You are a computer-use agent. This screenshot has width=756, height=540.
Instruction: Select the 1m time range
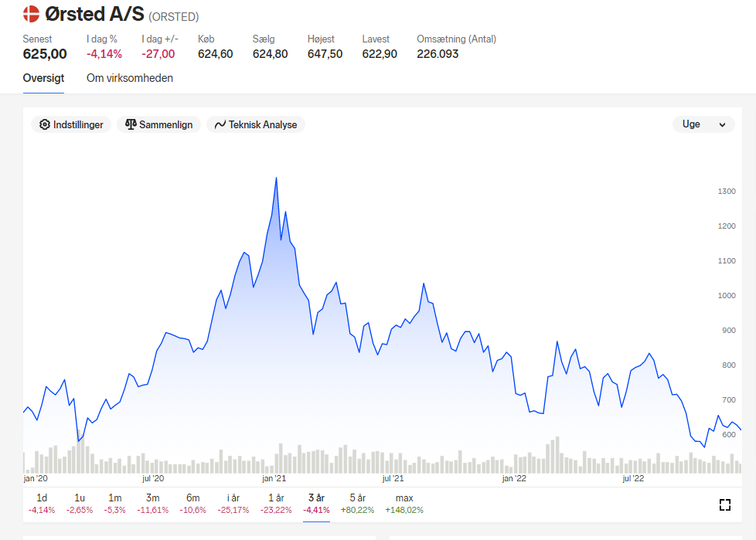pyautogui.click(x=114, y=504)
